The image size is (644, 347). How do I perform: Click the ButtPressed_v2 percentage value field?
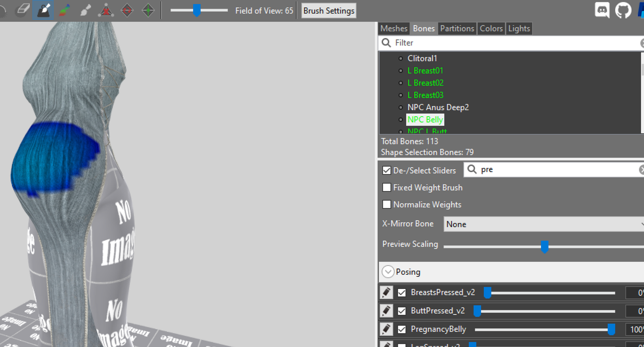click(635, 311)
